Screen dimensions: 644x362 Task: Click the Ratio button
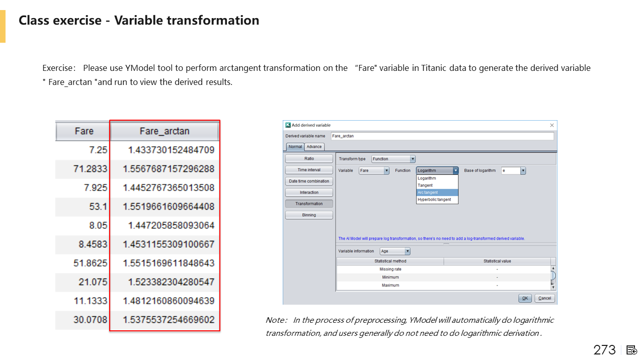coord(309,158)
